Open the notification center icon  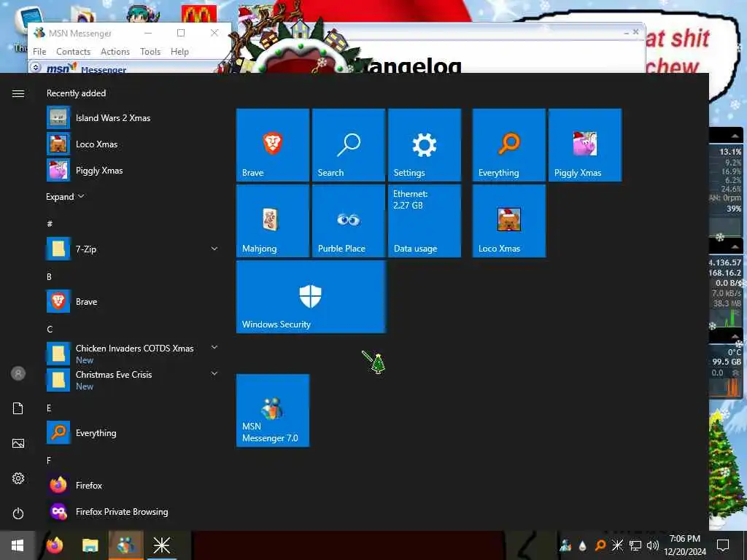723,545
